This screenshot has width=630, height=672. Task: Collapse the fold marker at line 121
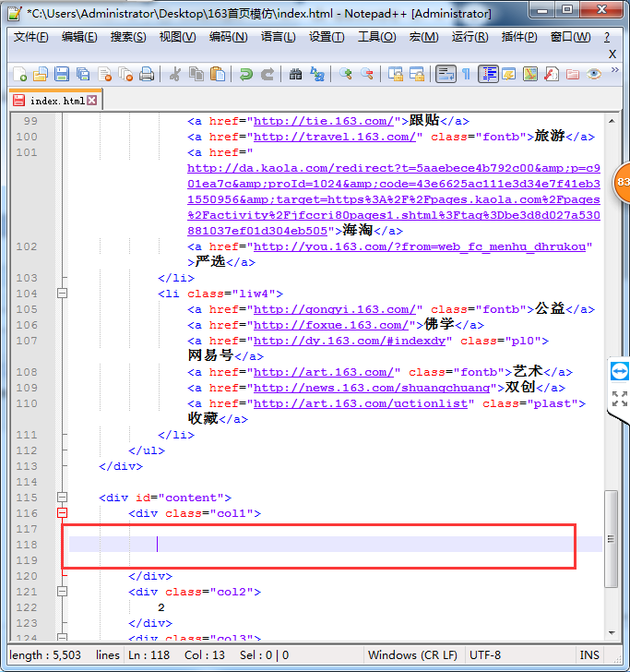click(62, 592)
